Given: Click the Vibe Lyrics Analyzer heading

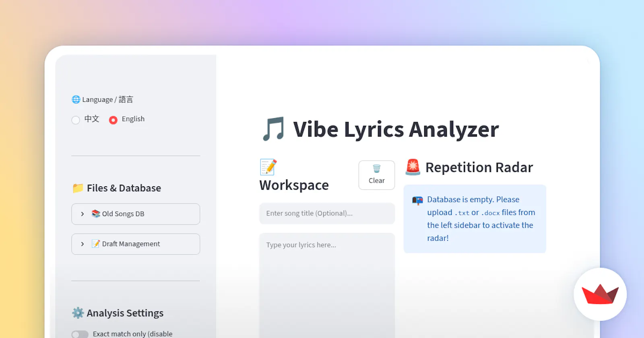Looking at the screenshot, I should [x=396, y=130].
